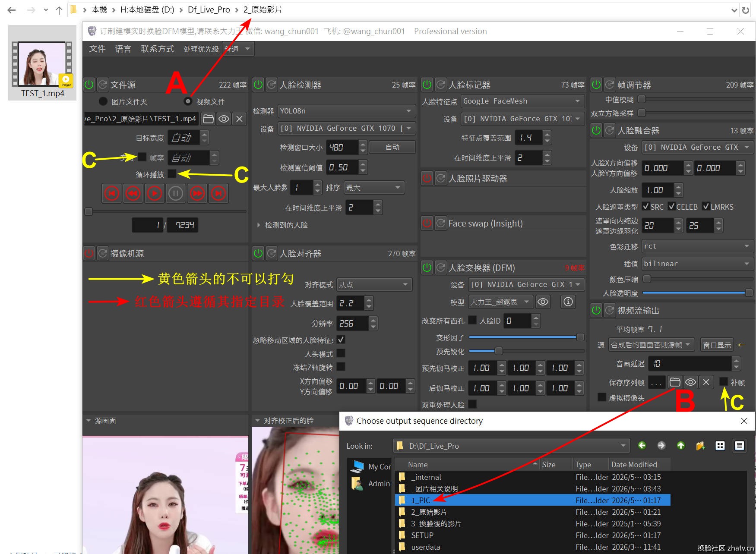Open 人脸特征点 Google FaceMesh dropdown
The width and height of the screenshot is (756, 554).
[x=522, y=101]
